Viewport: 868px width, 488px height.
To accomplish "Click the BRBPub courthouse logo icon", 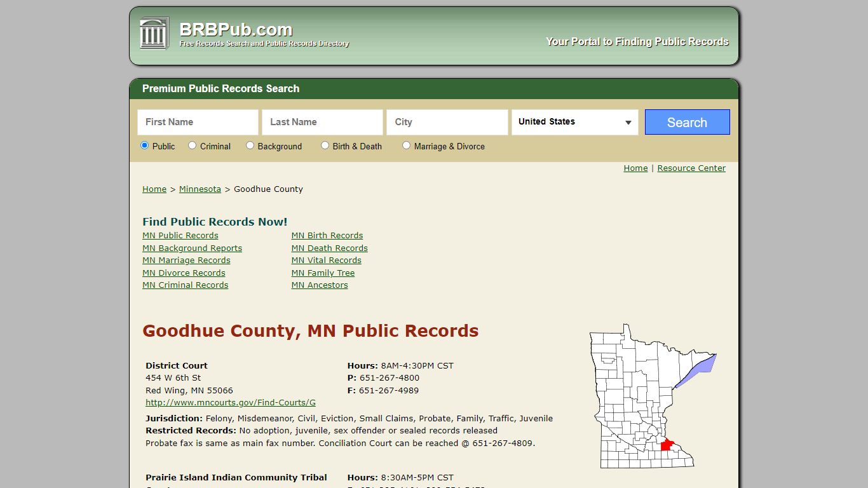I will [154, 33].
